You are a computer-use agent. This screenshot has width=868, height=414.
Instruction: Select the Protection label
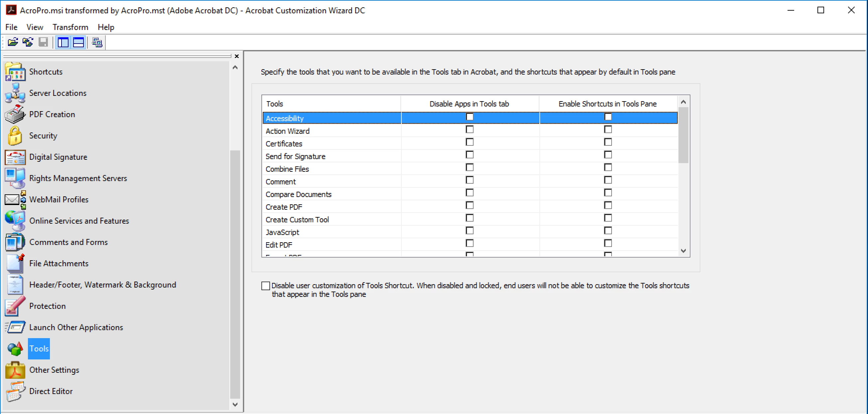tap(48, 306)
